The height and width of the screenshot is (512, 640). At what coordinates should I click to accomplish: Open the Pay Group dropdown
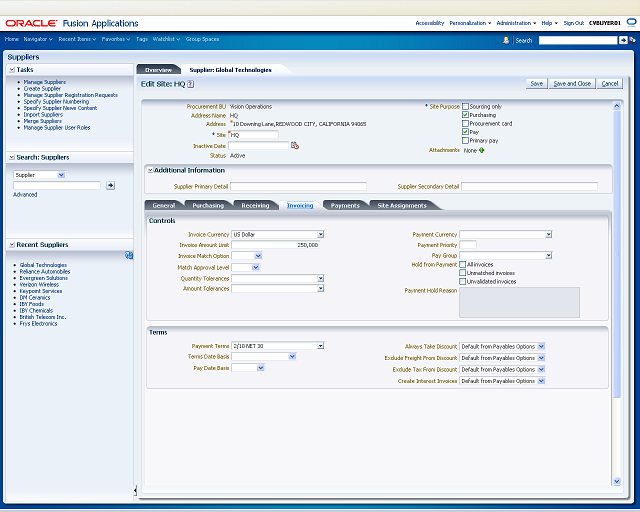pyautogui.click(x=549, y=255)
